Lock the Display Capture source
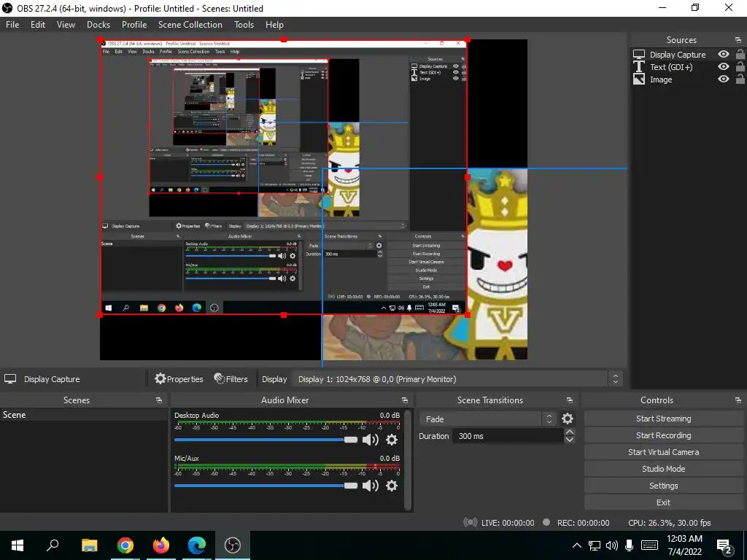747x560 pixels. [x=740, y=54]
